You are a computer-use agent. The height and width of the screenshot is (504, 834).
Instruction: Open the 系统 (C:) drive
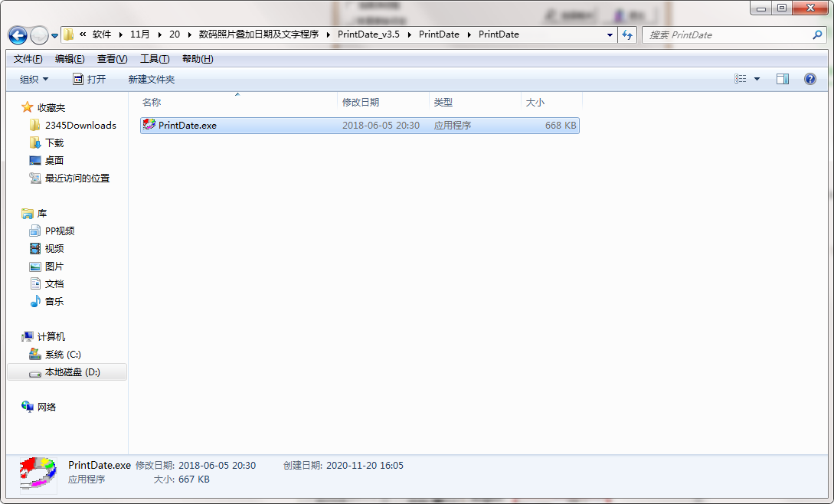coord(63,355)
